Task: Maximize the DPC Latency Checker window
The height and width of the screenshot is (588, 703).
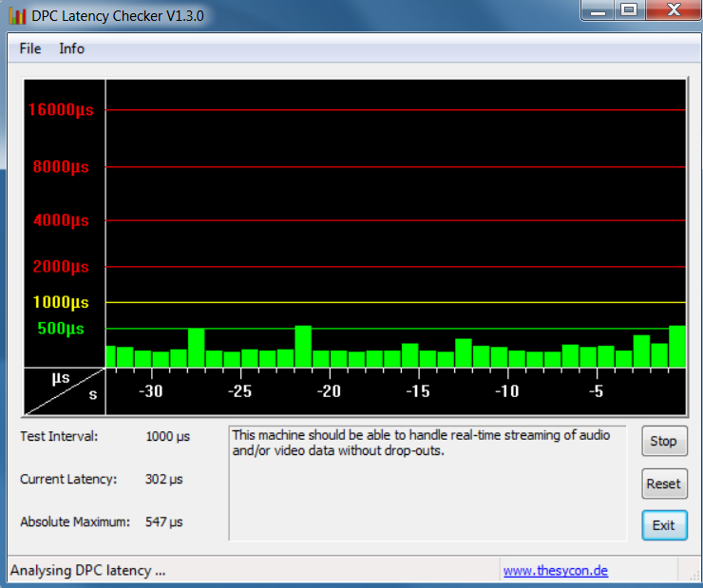Action: click(x=628, y=11)
